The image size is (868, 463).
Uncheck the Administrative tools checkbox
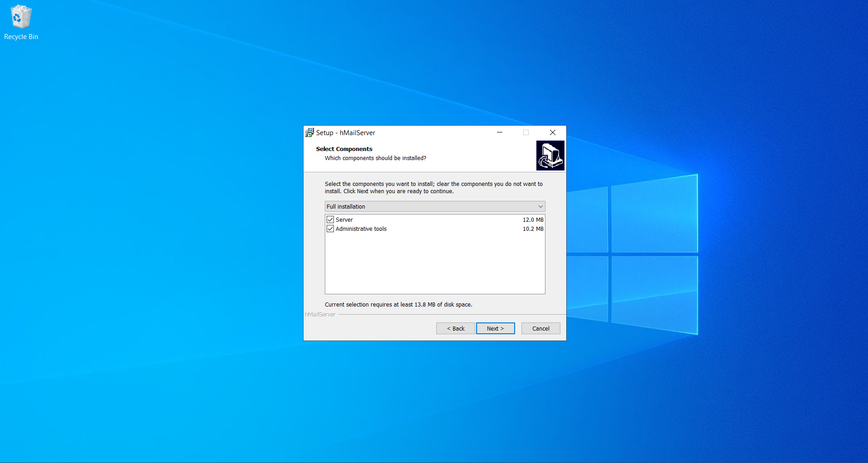click(330, 229)
